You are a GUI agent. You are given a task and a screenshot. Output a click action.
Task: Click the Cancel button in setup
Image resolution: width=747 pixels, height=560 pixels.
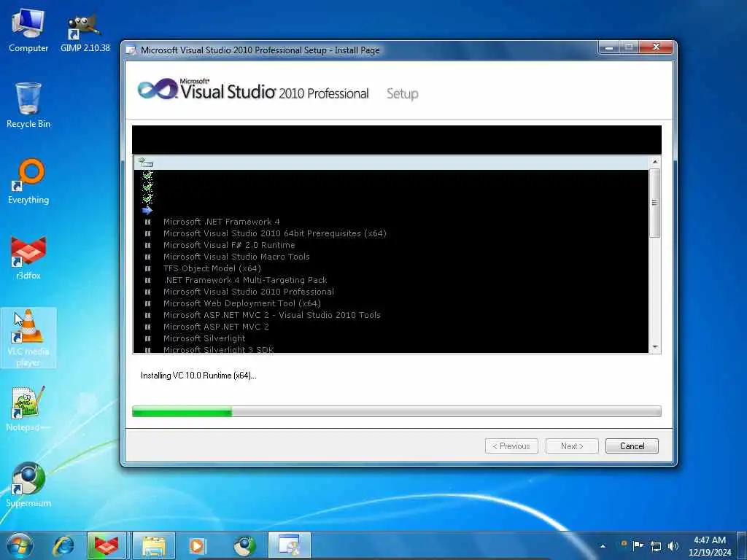click(x=632, y=446)
